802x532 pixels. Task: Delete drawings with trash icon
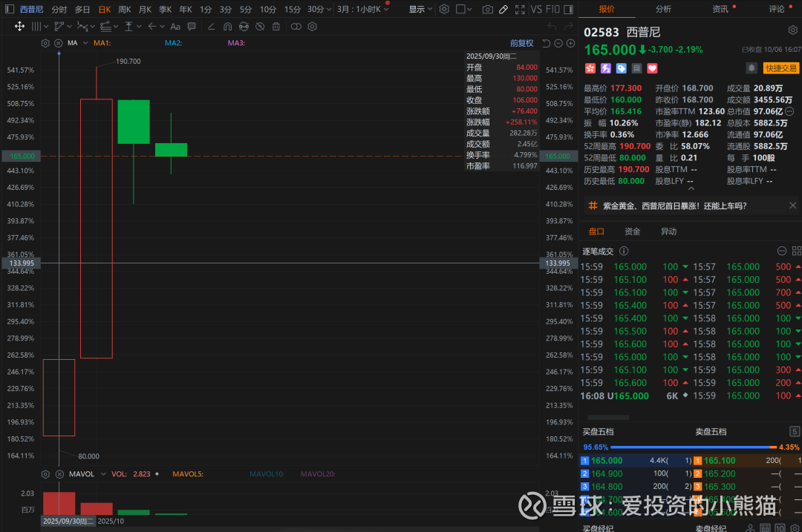click(276, 27)
